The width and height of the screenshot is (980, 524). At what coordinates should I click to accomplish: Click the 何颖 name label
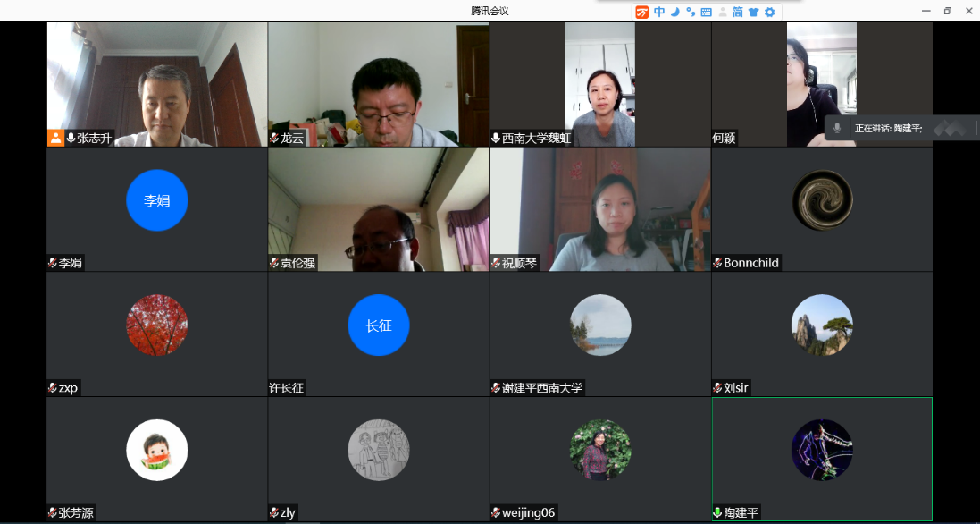pos(724,139)
